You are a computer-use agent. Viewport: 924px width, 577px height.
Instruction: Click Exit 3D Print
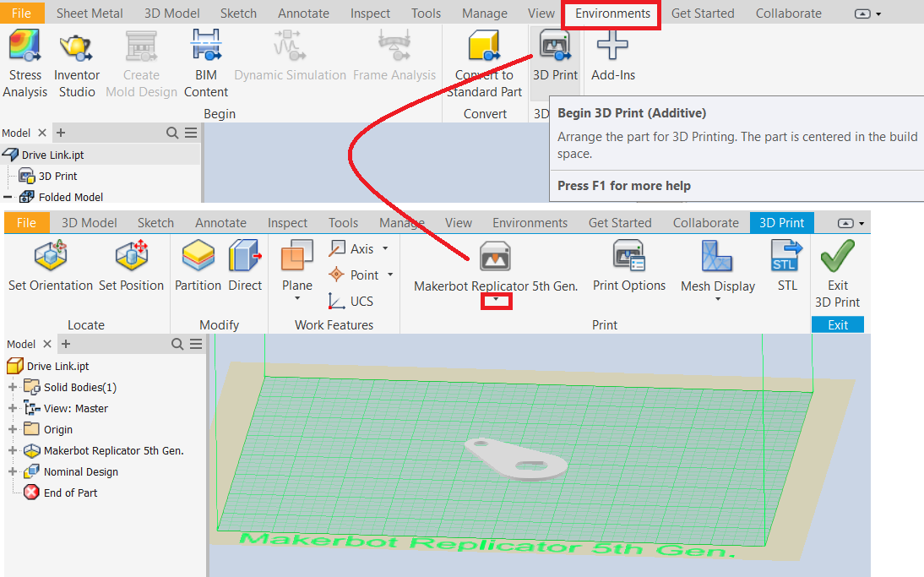836,270
